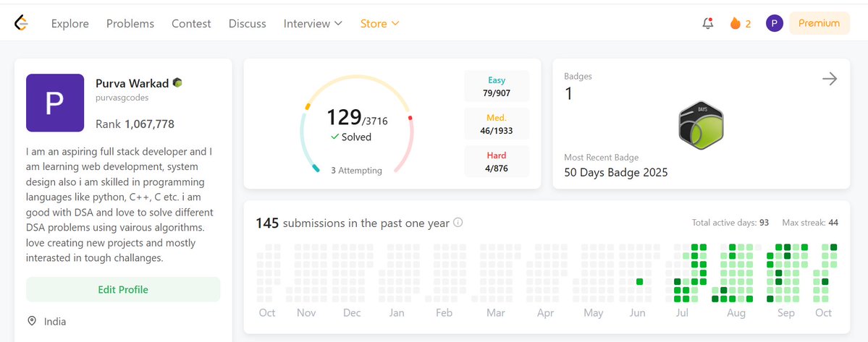Click the Max streak value
Viewport: 868px width, 342px height.
(x=833, y=223)
